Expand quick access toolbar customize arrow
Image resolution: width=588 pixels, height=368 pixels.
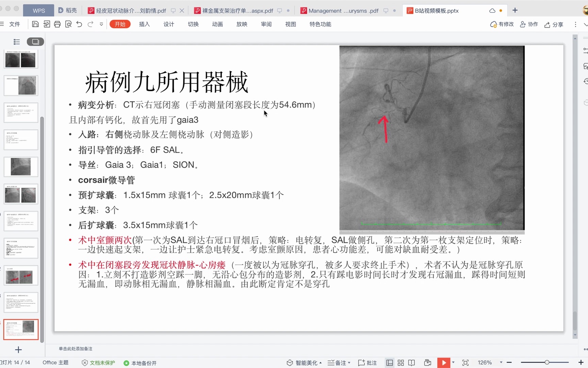101,24
